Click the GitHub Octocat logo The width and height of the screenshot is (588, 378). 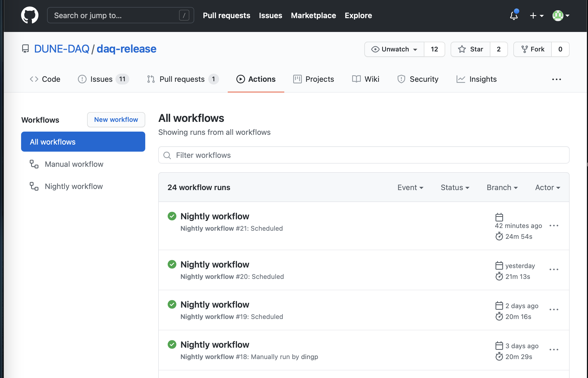coord(29,15)
